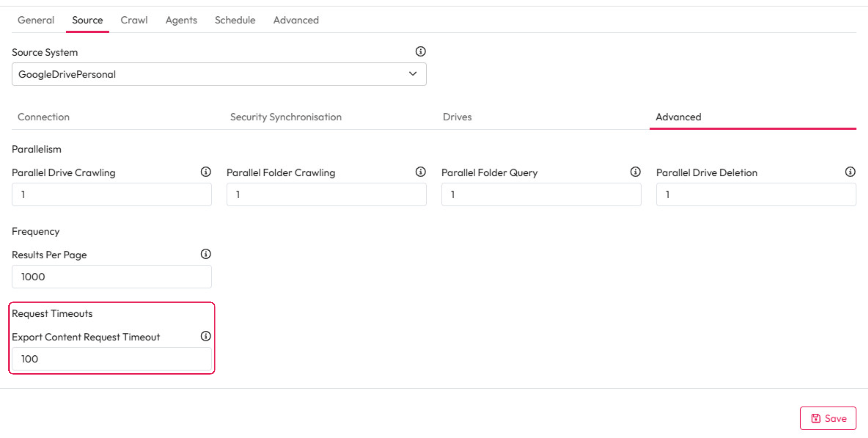Open the Crawl tab
The image size is (868, 438).
click(x=134, y=20)
